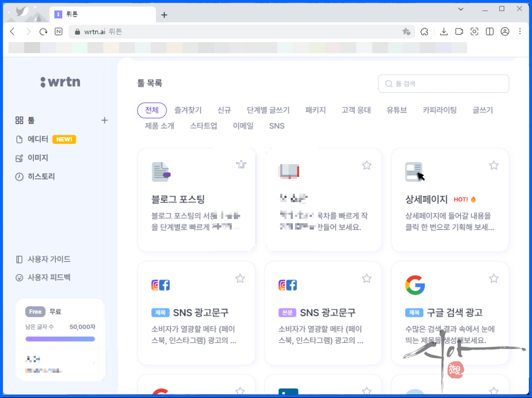
Task: Select the 패키지 tab
Action: click(316, 110)
